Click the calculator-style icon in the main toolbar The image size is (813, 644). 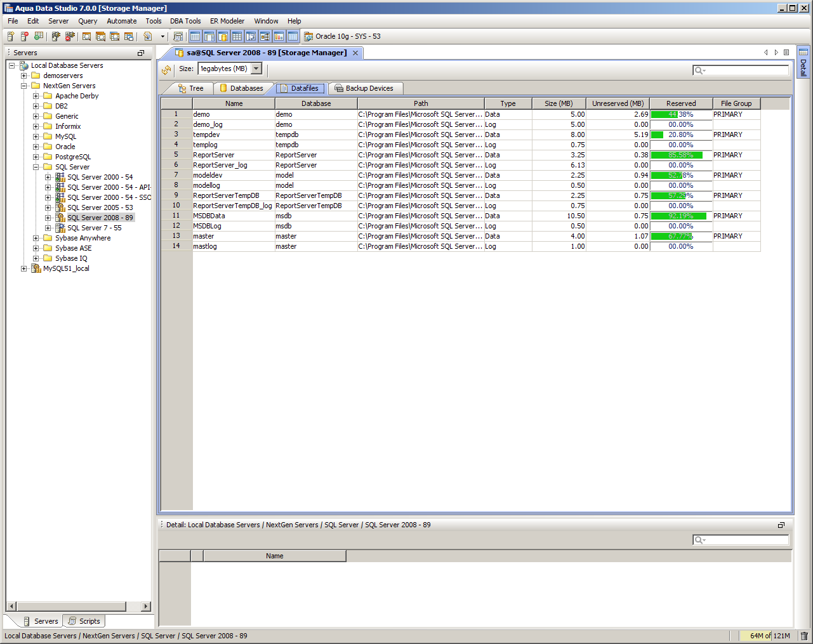(178, 36)
